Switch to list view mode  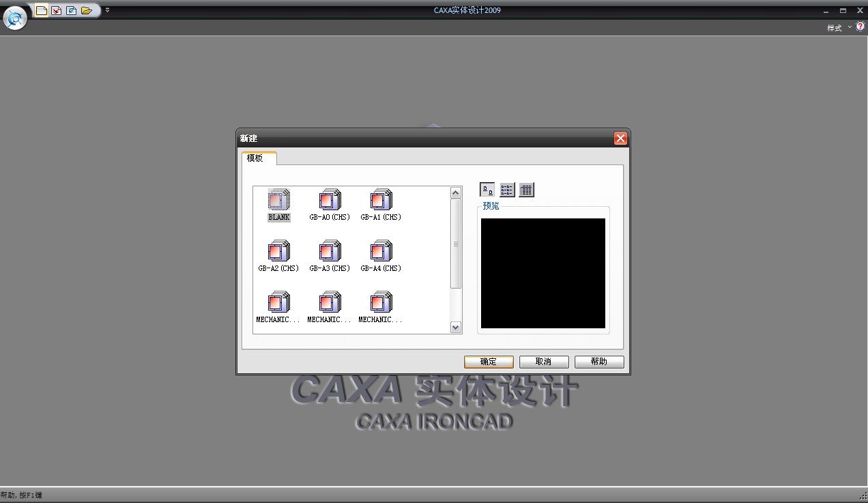(x=507, y=190)
